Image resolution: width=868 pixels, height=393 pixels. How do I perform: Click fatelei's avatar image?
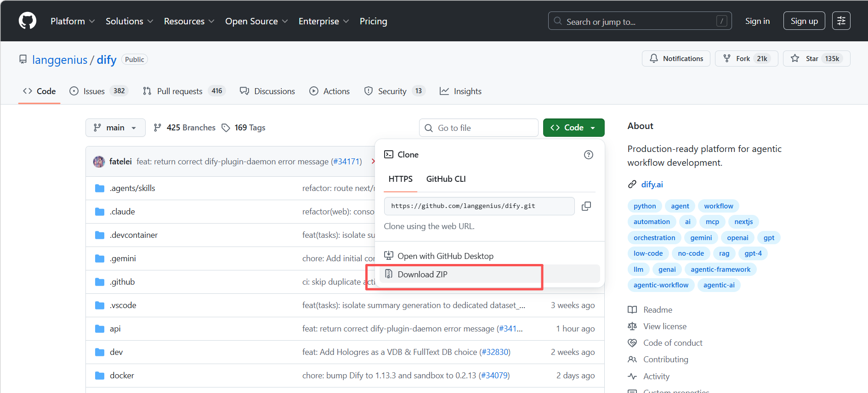tap(99, 162)
